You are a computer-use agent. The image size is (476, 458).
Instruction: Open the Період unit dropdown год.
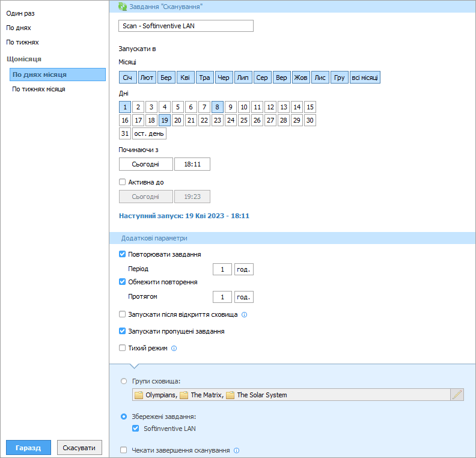243,269
